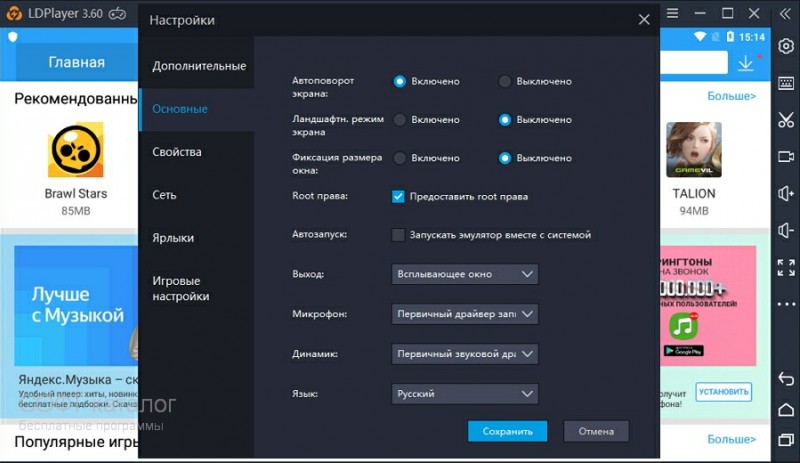This screenshot has height=463, width=800.
Task: Open more options three-dots icon
Action: (x=786, y=304)
